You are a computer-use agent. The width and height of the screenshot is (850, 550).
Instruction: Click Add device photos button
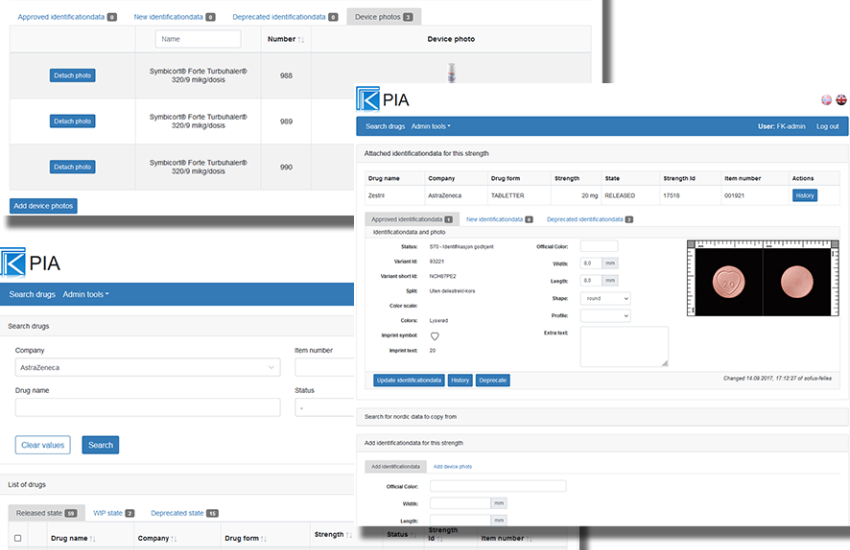43,206
